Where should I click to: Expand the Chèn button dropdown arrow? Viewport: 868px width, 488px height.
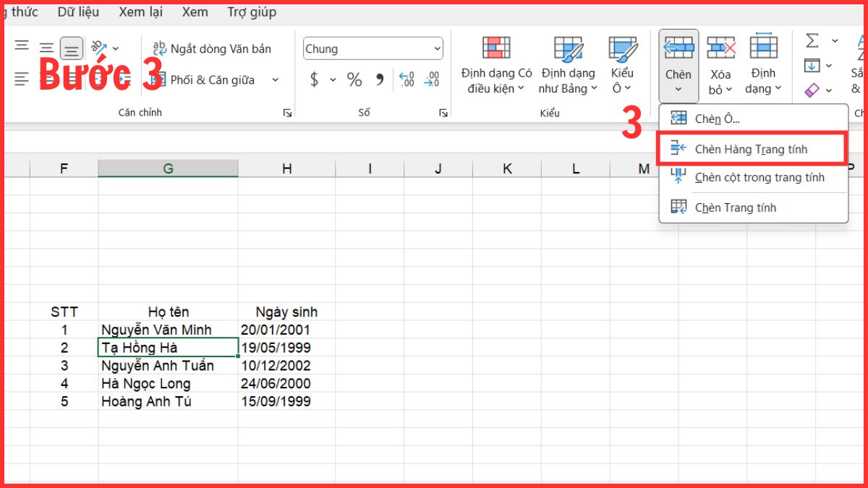(x=678, y=90)
